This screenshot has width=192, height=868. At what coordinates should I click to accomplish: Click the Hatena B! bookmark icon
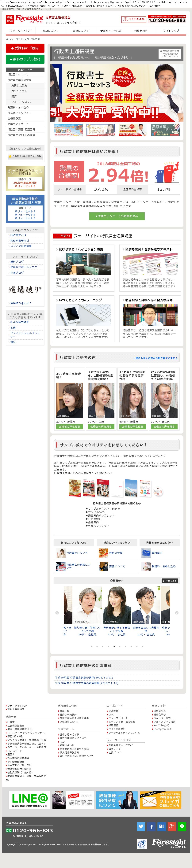[161, 826]
